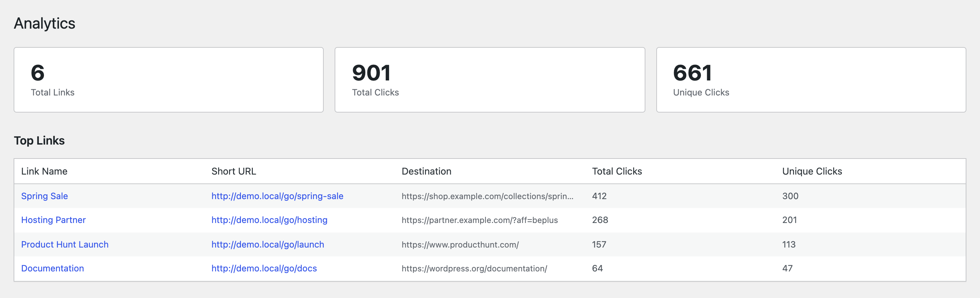
Task: Click the 201 unique clicks value
Action: tap(790, 220)
